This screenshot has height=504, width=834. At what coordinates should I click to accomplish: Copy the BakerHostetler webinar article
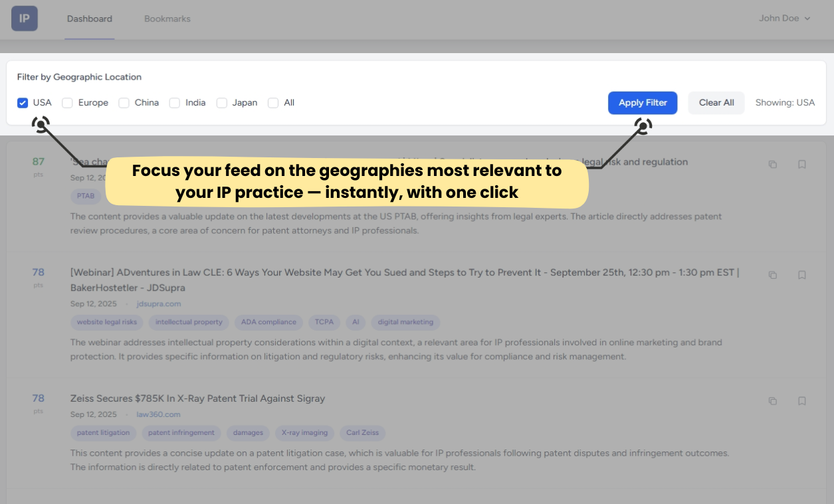point(772,274)
